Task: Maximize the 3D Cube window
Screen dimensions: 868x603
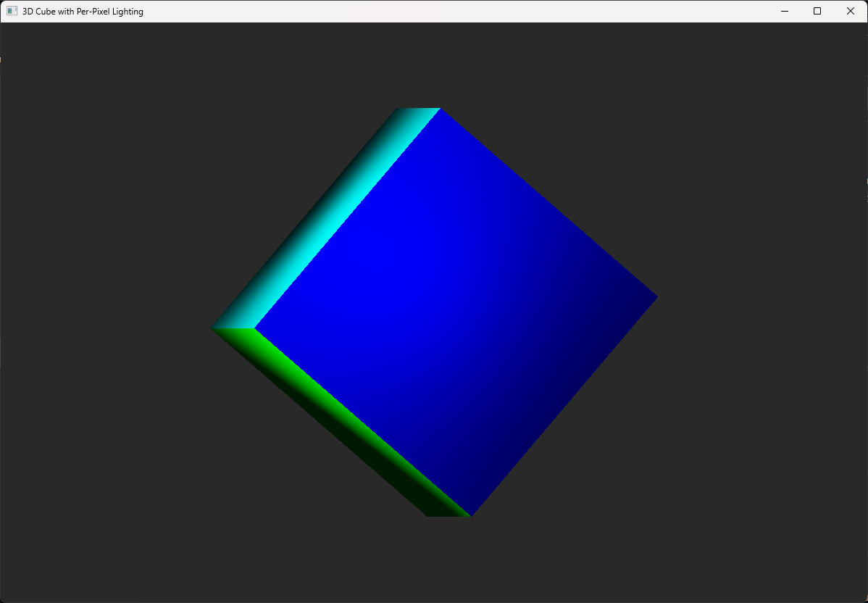Action: click(x=817, y=11)
